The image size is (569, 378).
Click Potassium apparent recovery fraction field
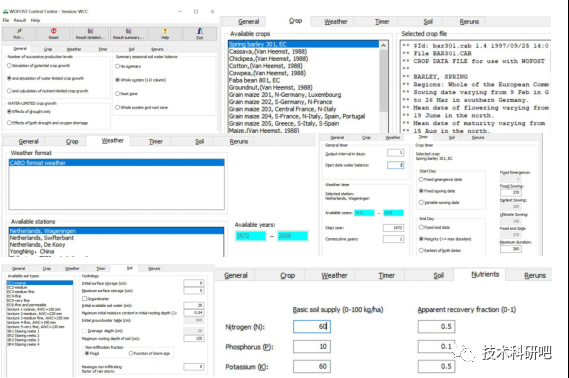coord(436,366)
